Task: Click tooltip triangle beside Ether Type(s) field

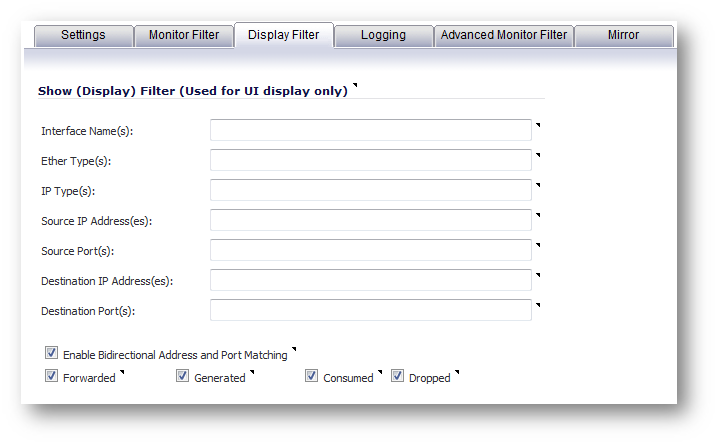Action: coord(538,155)
